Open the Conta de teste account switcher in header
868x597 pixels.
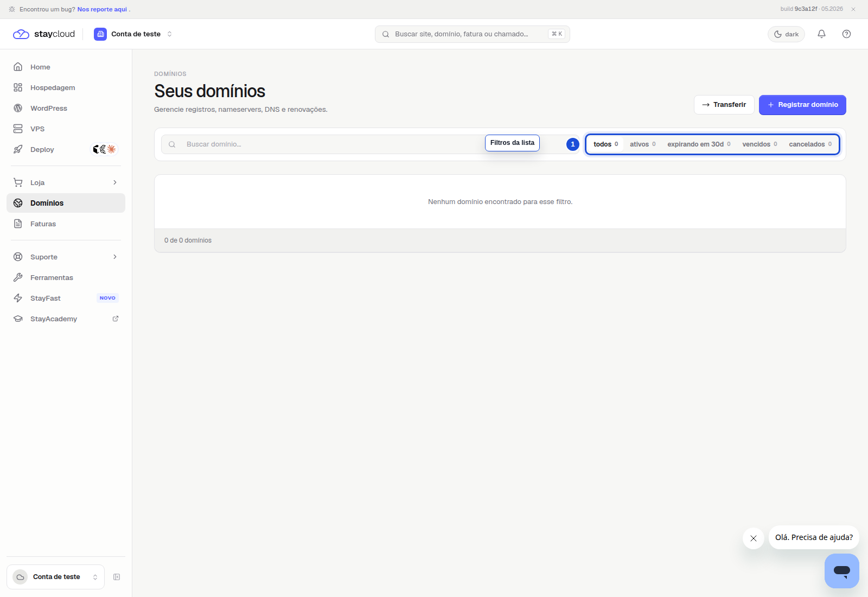point(133,34)
